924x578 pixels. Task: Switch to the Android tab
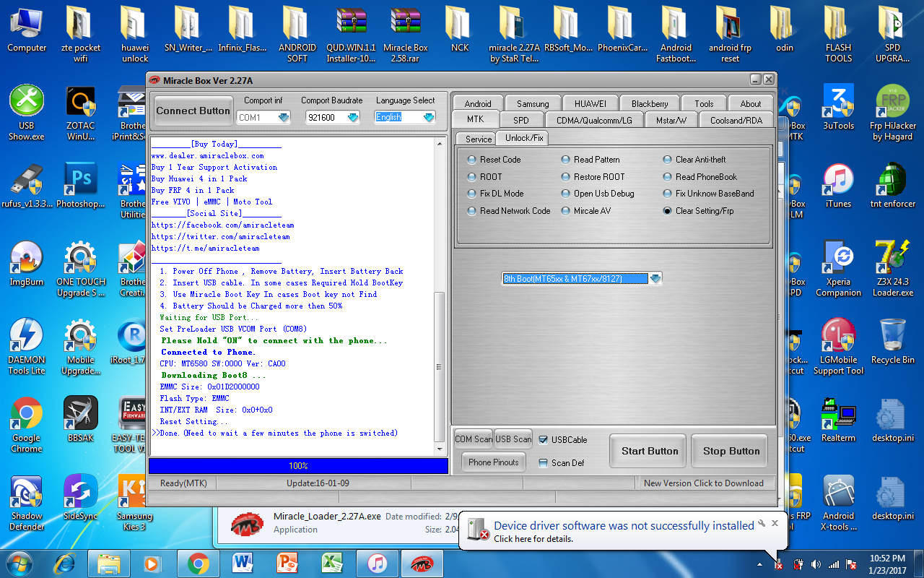click(478, 103)
